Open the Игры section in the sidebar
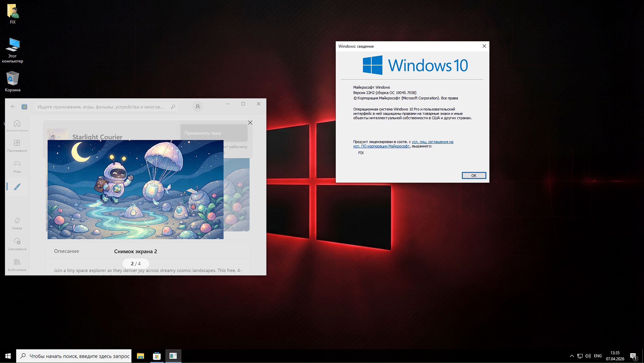Viewport: 644px width, 363px height. pos(17,166)
